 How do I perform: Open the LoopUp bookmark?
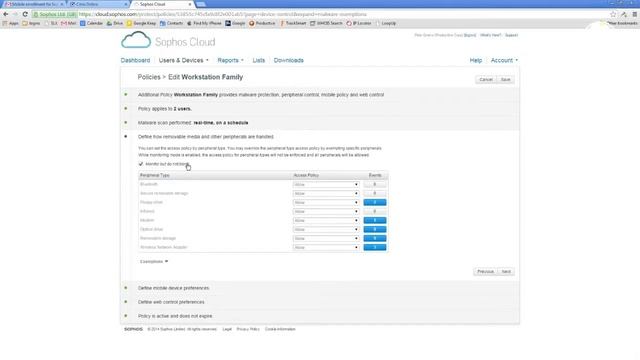(x=386, y=23)
